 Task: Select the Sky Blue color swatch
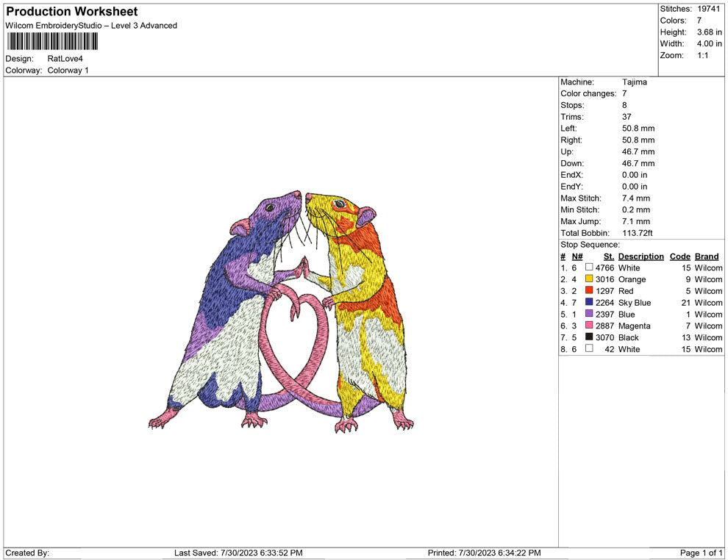[589, 302]
